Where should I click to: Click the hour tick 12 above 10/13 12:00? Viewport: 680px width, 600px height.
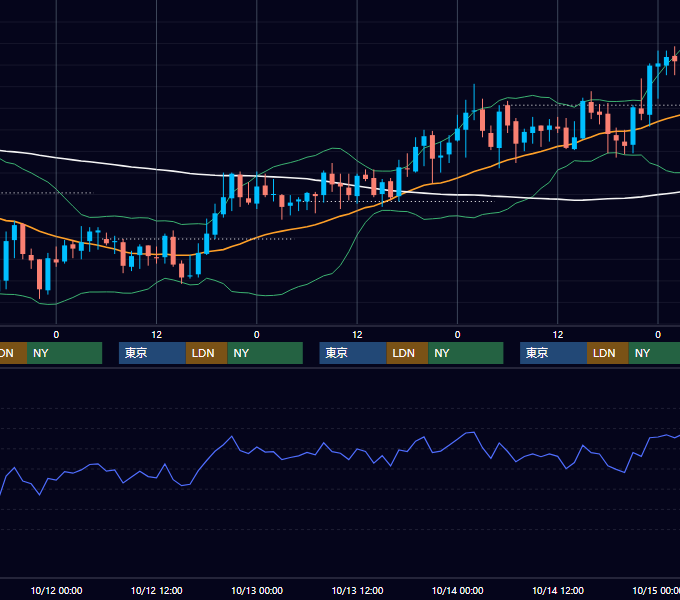coord(357,335)
